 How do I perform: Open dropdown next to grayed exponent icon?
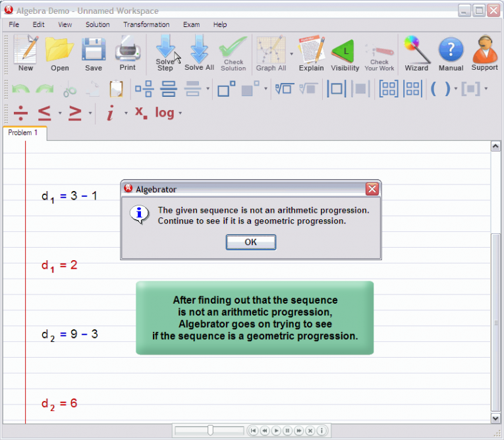click(x=266, y=89)
